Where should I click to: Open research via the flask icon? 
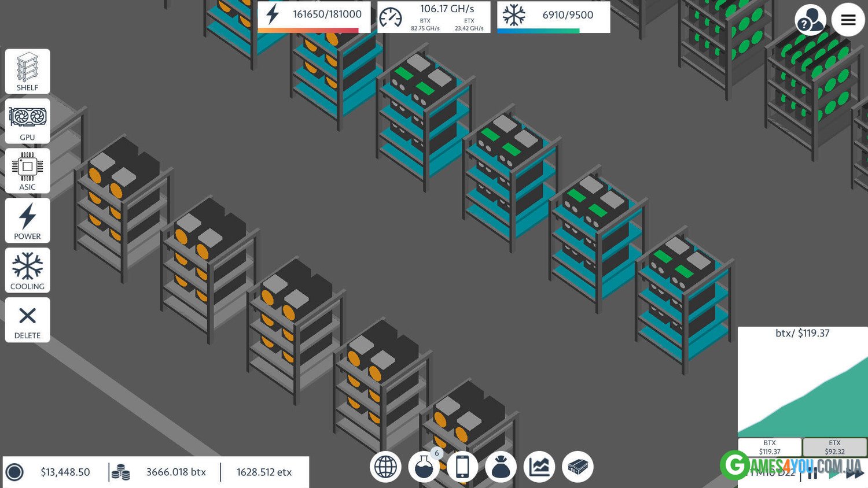pyautogui.click(x=424, y=467)
